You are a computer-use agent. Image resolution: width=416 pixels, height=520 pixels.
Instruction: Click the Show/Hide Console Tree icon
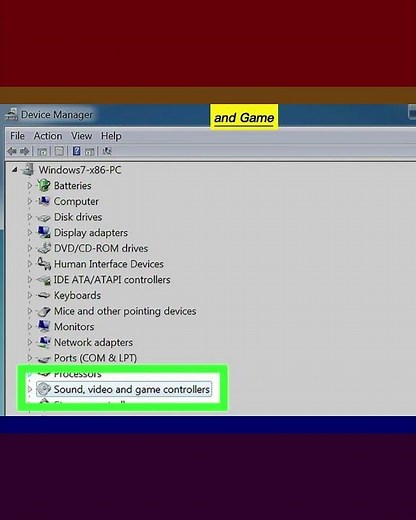click(42, 152)
